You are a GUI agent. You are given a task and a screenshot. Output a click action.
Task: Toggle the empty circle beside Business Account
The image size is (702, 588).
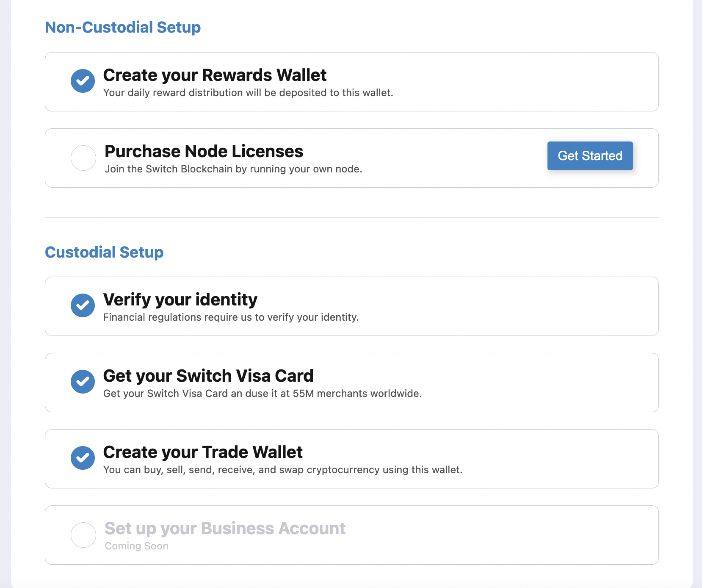tap(83, 535)
